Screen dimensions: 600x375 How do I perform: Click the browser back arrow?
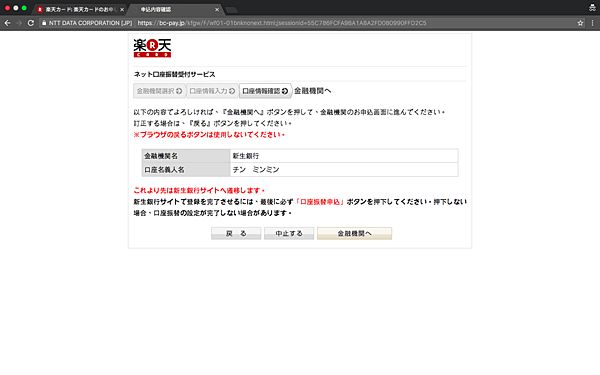click(7, 23)
